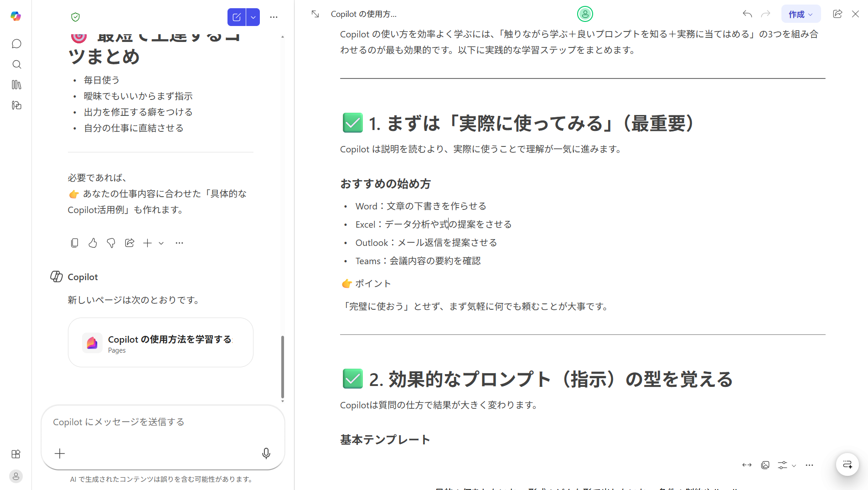This screenshot has width=868, height=490.
Task: Open page settings sliders icon
Action: click(x=782, y=465)
